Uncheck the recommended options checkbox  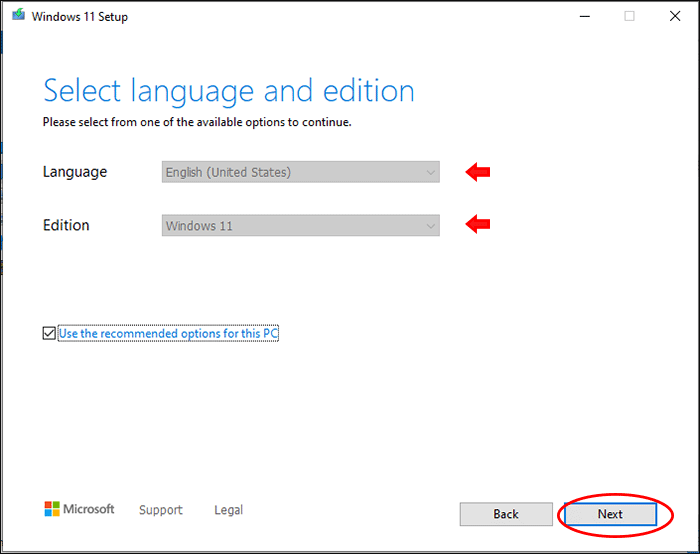pyautogui.click(x=49, y=333)
